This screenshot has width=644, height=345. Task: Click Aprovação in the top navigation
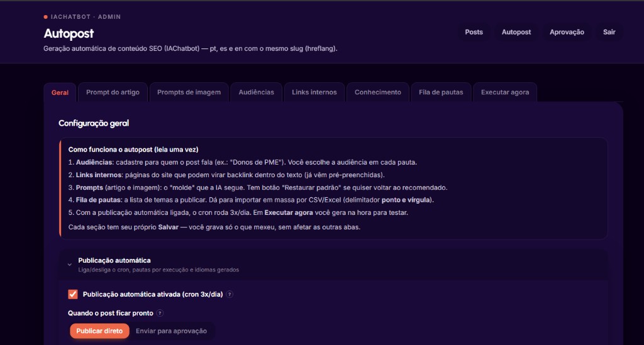tap(567, 32)
